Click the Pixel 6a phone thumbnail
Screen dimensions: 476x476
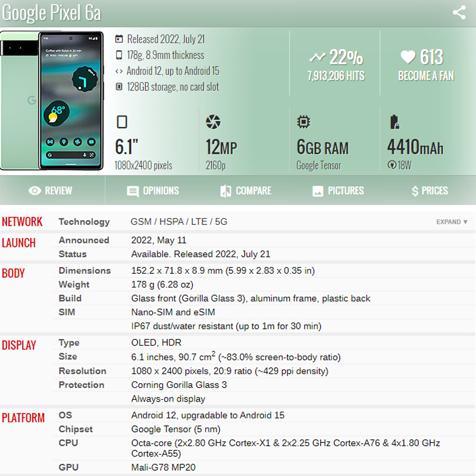pyautogui.click(x=52, y=101)
